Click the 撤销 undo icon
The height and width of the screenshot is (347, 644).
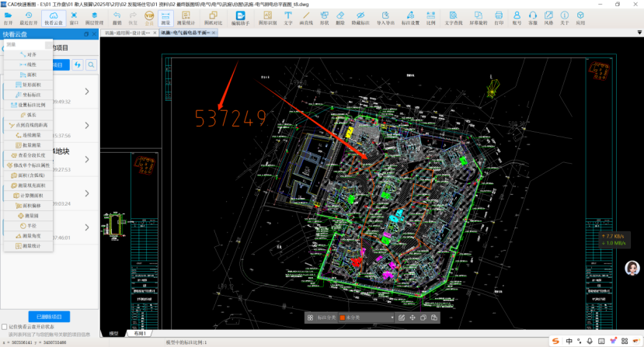pos(117,17)
